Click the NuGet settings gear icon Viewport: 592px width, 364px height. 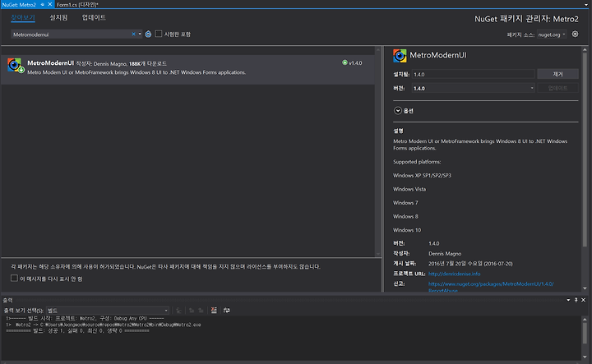click(x=575, y=34)
